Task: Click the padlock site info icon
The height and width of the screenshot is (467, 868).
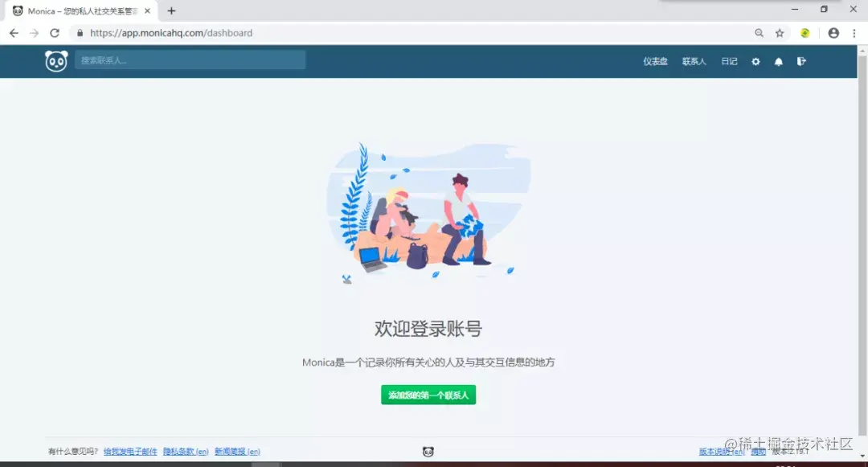Action: [x=80, y=33]
